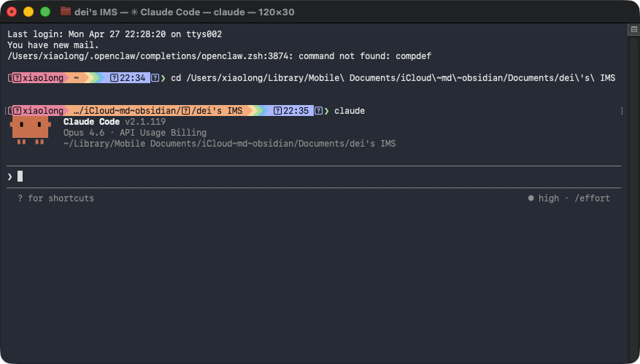Screen dimensions: 640x364
Task: Click the folder proxy icon in title bar
Action: tap(66, 12)
